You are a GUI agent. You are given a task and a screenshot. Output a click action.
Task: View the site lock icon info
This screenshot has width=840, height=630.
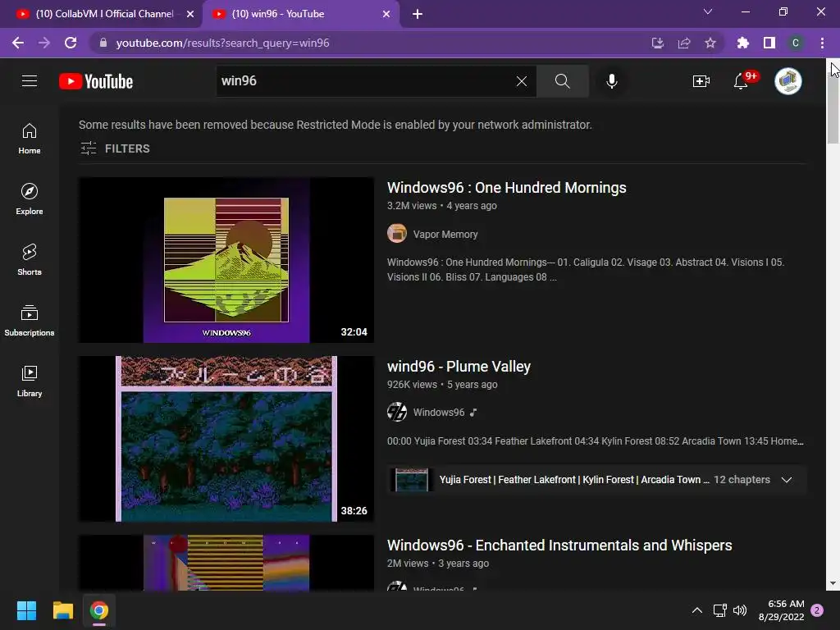tap(103, 43)
